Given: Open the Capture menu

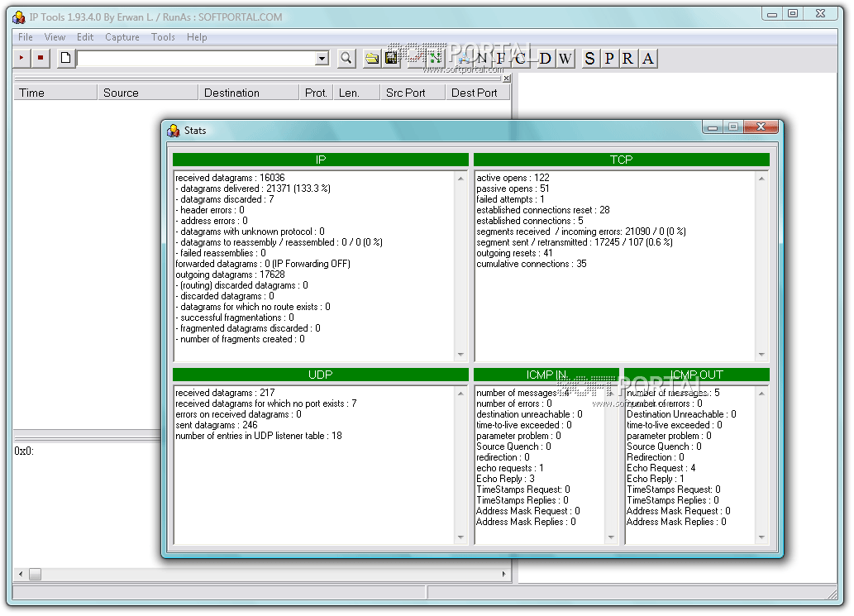Looking at the screenshot, I should [x=122, y=37].
